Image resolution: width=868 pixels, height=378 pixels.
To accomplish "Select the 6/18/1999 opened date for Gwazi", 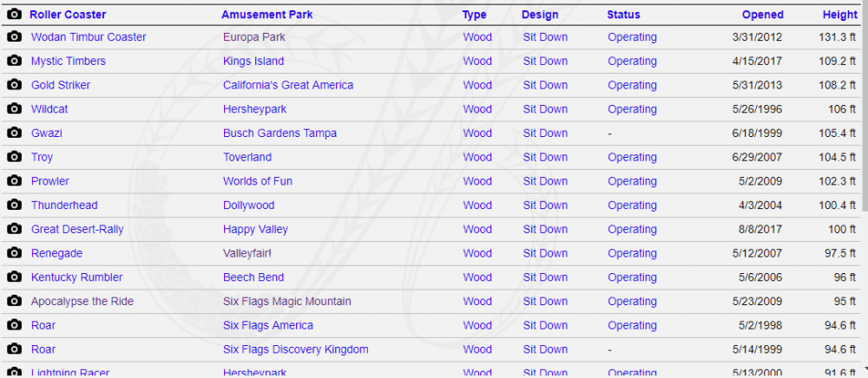I will point(757,134).
